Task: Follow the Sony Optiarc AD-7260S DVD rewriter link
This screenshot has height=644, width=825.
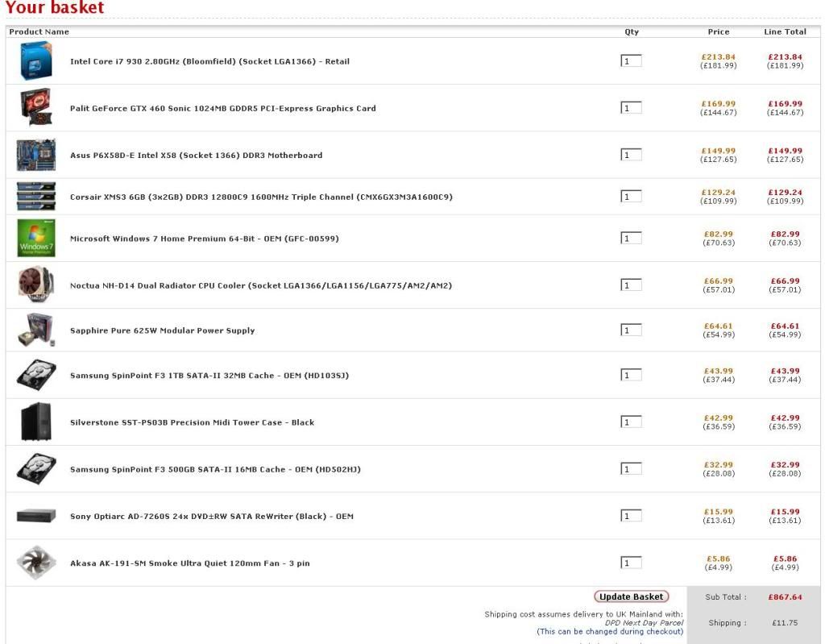Action: click(211, 517)
